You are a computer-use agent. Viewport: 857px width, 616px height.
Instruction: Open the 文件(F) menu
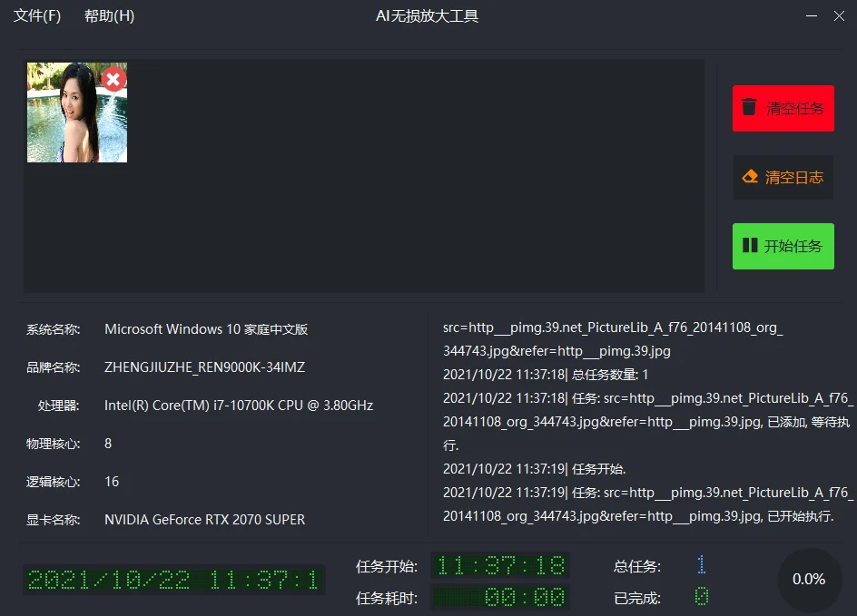(37, 15)
